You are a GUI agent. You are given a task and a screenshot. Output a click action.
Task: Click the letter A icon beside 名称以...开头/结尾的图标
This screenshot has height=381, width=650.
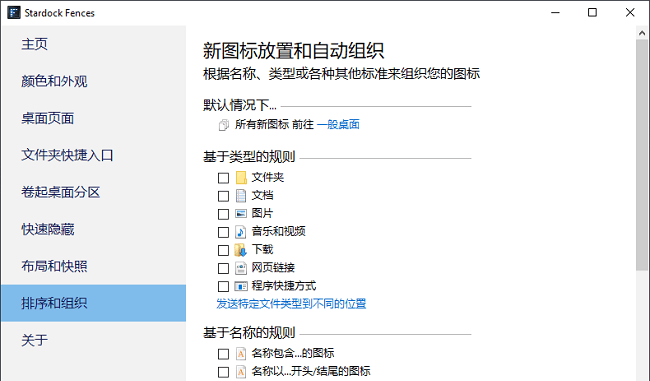(241, 372)
